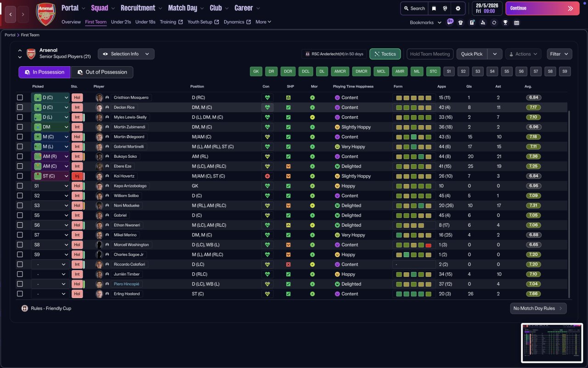The image size is (588, 368).
Task: Open the settings gear icon
Action: pyautogui.click(x=458, y=8)
